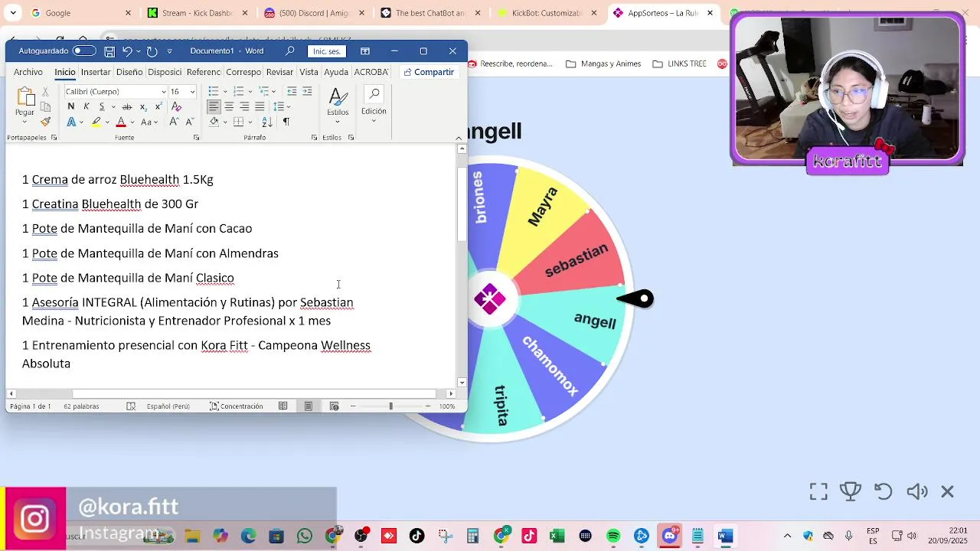
Task: Save the Word document with floppy icon
Action: 109,51
